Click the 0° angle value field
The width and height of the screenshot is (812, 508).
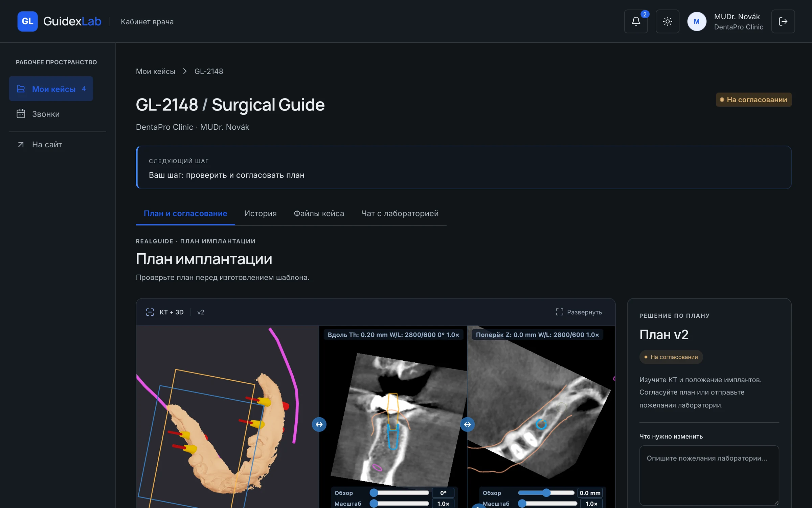[443, 493]
